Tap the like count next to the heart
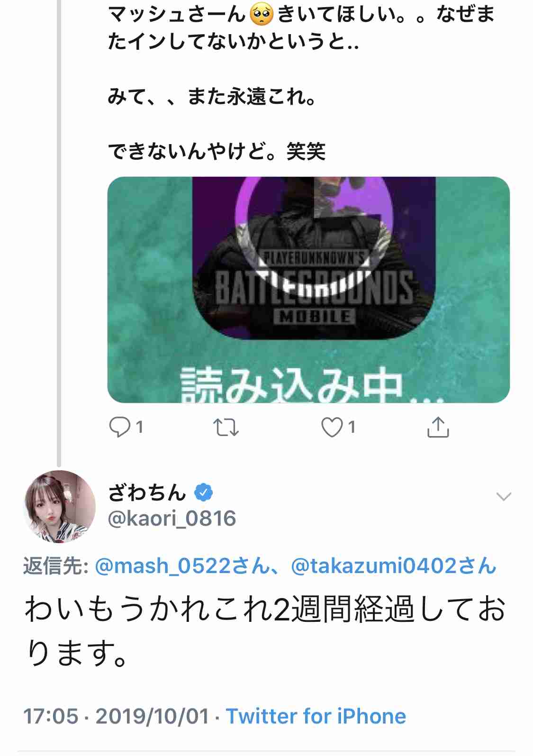533x756 pixels. coord(351,427)
